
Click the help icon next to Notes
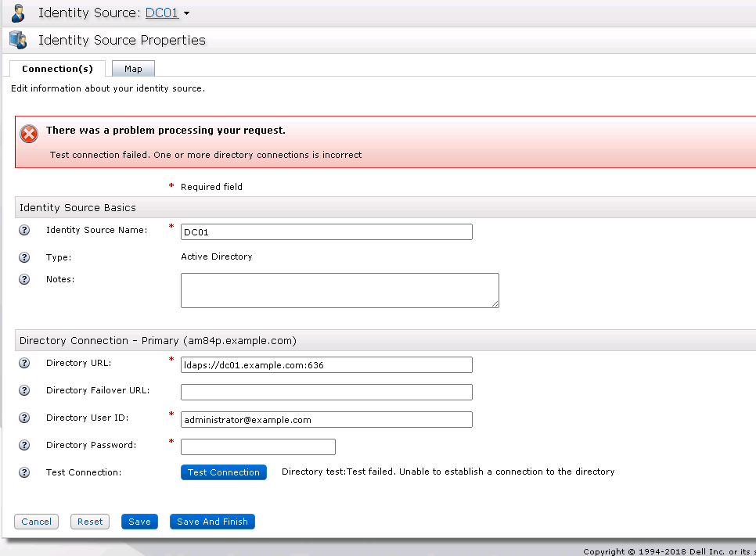pyautogui.click(x=23, y=279)
